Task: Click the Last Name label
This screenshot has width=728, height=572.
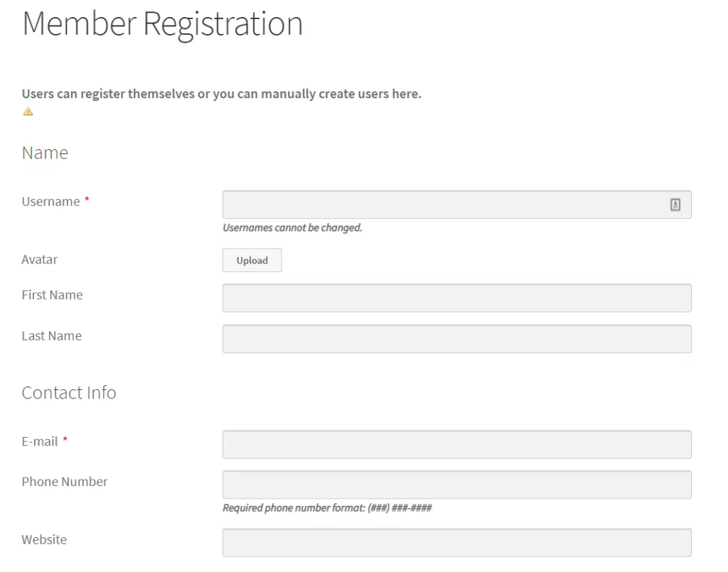Action: (x=51, y=336)
